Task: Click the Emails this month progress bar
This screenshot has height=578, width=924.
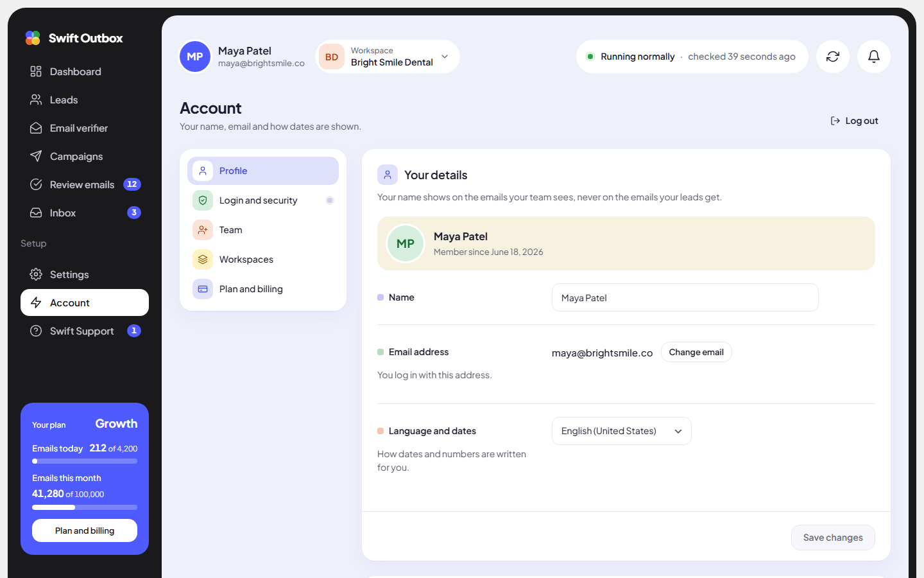Action: [x=85, y=507]
